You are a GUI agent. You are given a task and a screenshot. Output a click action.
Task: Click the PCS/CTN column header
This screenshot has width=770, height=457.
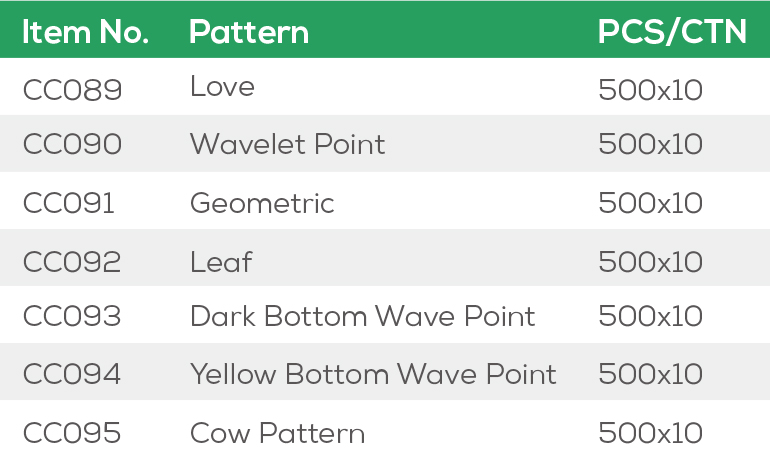pyautogui.click(x=672, y=32)
